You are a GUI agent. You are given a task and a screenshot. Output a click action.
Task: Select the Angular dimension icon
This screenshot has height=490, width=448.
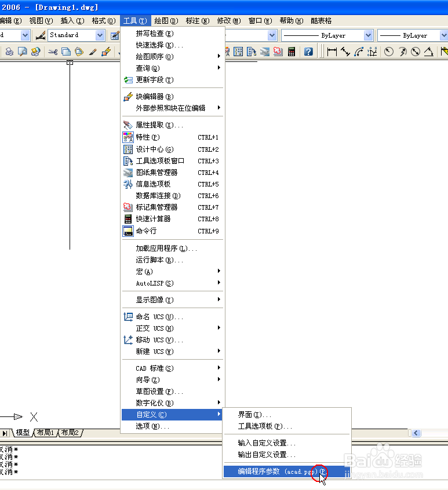click(429, 52)
